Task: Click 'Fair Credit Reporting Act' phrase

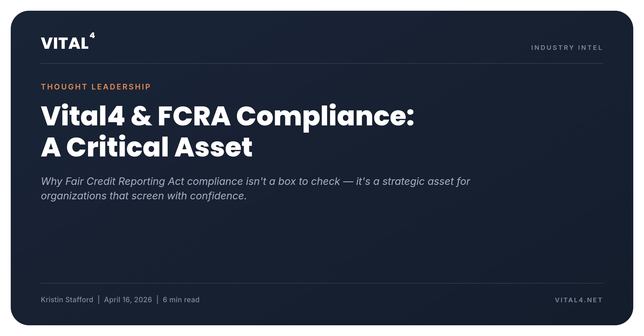Action: [125, 181]
